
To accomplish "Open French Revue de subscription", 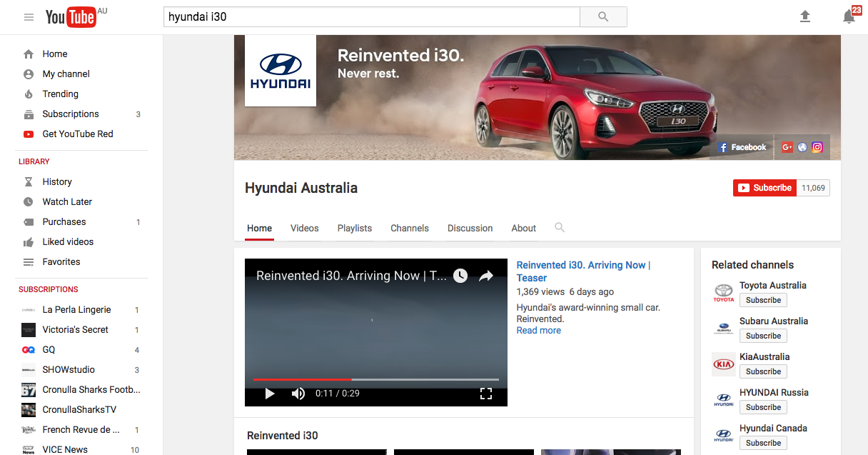I will [81, 430].
